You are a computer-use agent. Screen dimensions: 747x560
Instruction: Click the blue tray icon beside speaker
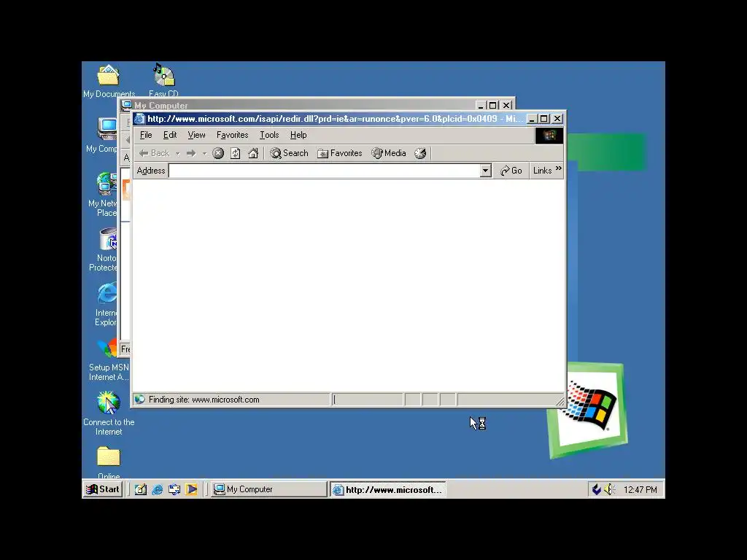(597, 489)
